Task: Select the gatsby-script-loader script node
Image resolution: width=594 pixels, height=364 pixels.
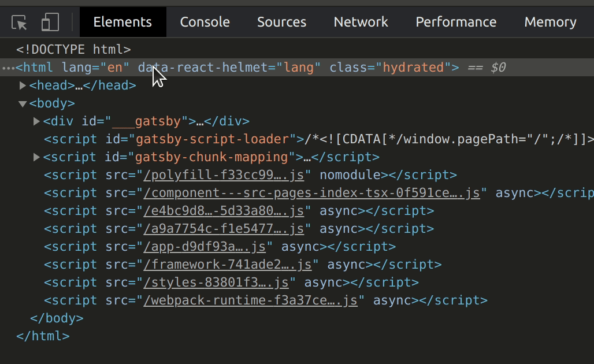Action: pyautogui.click(x=318, y=139)
